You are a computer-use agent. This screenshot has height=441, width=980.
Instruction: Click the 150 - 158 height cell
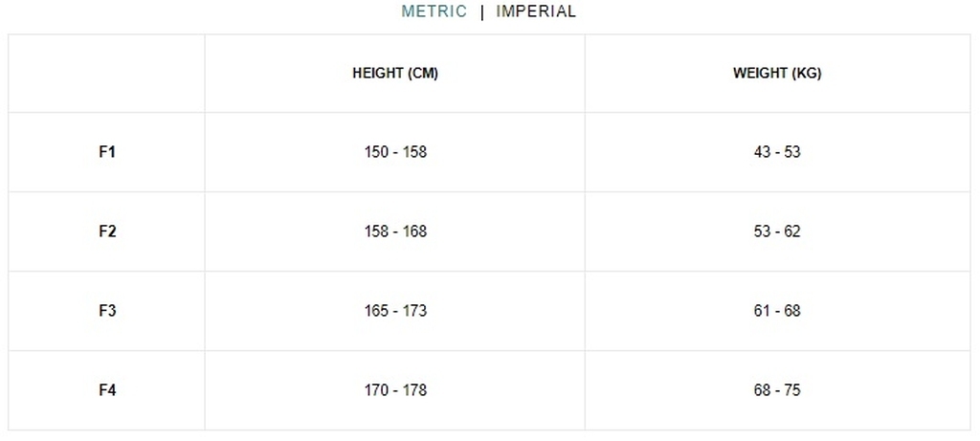395,152
